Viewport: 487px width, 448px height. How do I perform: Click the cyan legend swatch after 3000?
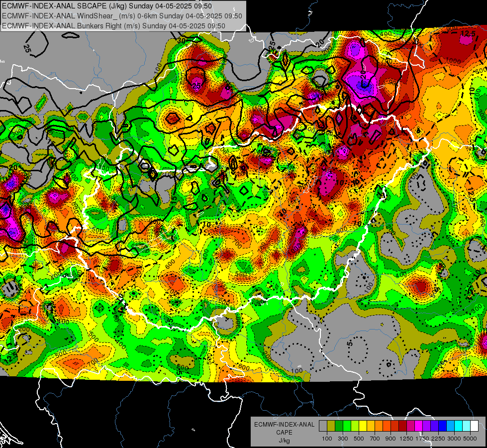point(459,426)
